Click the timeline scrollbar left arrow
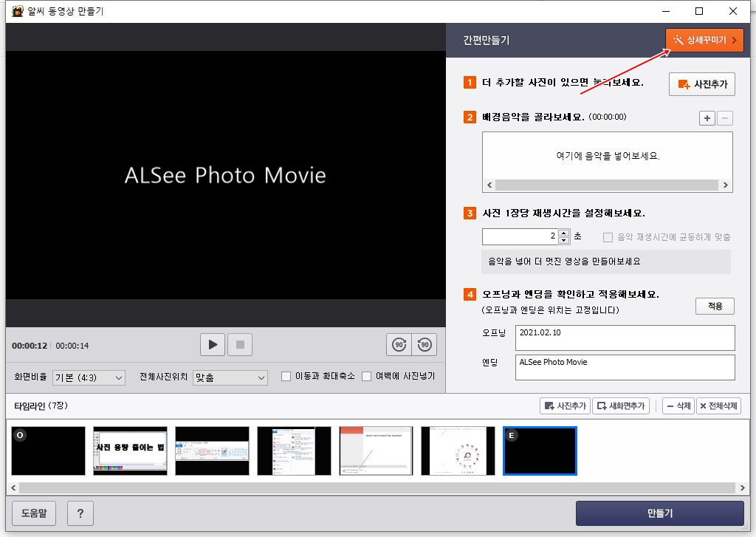 [x=13, y=488]
